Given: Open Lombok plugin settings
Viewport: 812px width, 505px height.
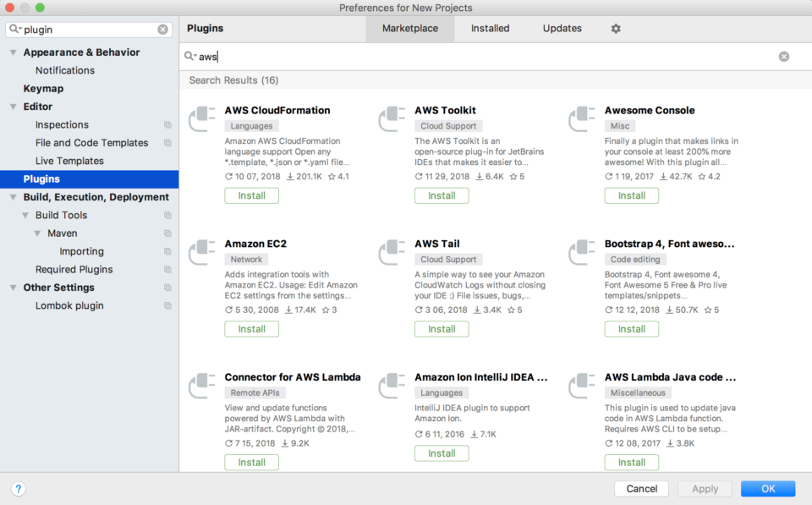Looking at the screenshot, I should [x=69, y=305].
